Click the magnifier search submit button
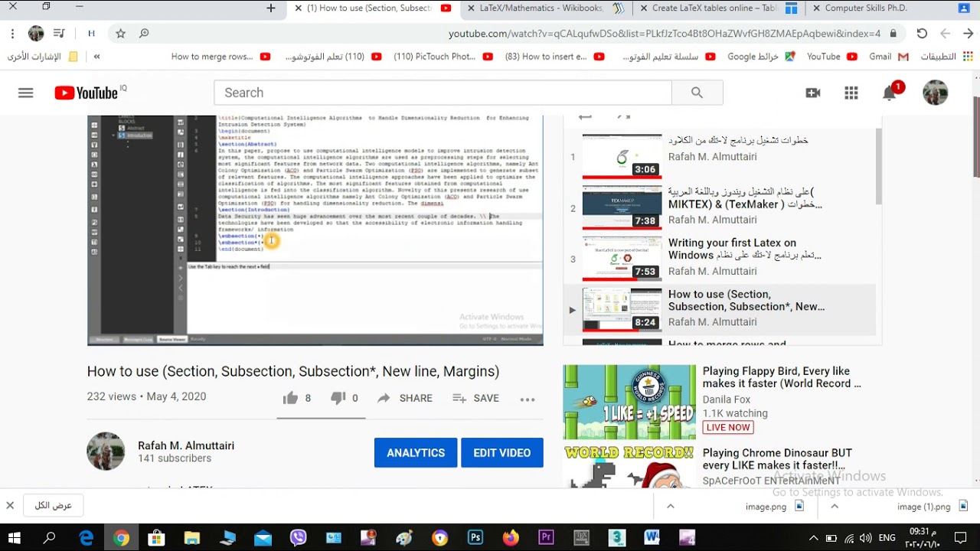Viewport: 980px width, 551px height. 697,93
